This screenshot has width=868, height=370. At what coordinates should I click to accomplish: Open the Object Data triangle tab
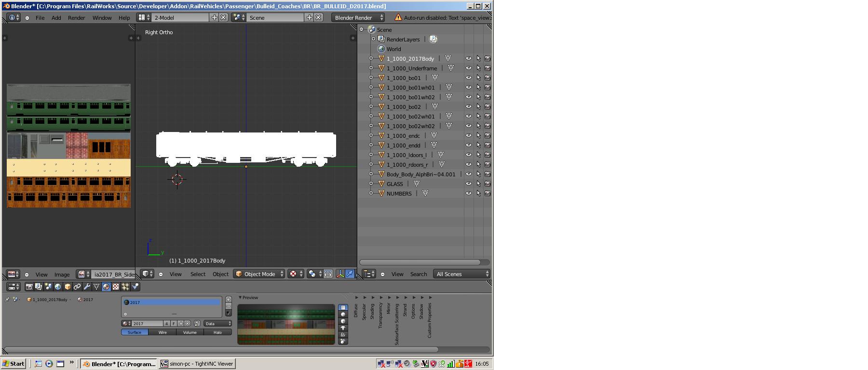coord(96,287)
